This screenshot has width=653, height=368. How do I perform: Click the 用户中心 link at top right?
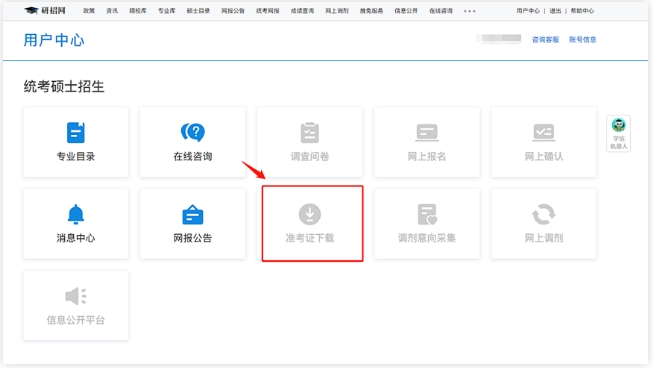tap(528, 11)
